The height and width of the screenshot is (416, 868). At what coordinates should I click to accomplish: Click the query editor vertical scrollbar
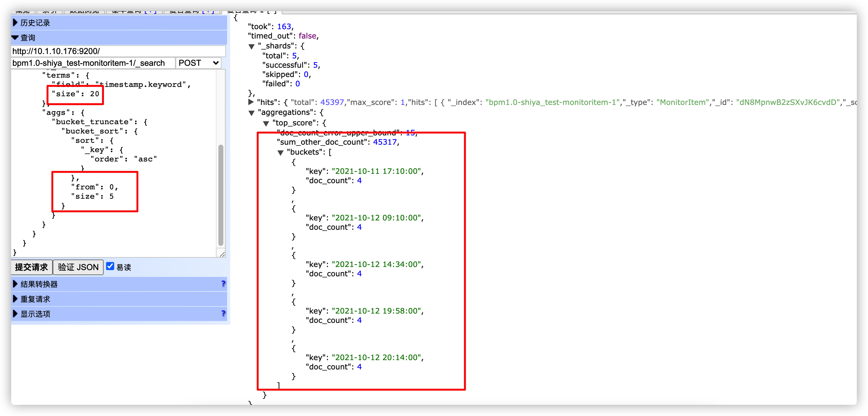coord(221,196)
